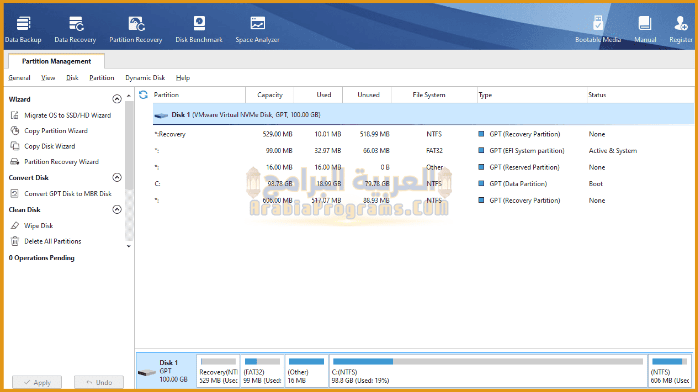Screen dimensions: 698x392
Task: Launch Data Recovery feature
Action: click(x=75, y=29)
